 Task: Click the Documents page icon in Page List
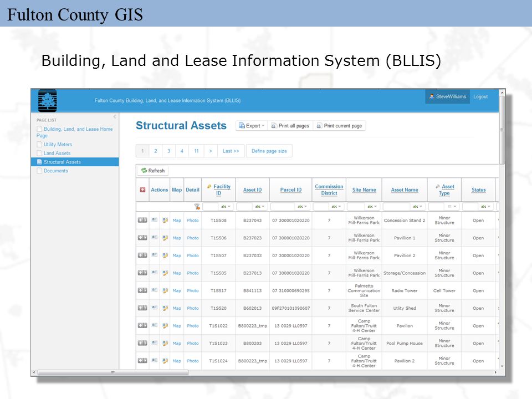pyautogui.click(x=39, y=171)
